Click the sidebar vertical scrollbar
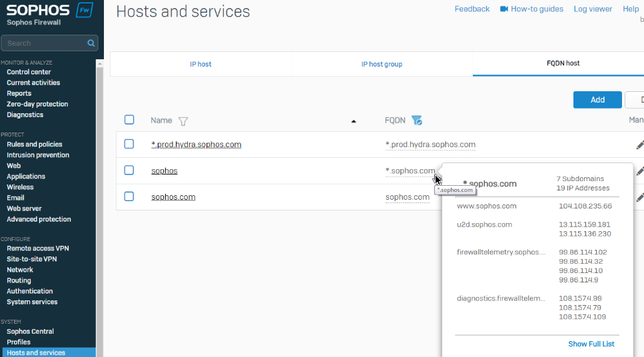This screenshot has width=644, height=357. point(99,207)
